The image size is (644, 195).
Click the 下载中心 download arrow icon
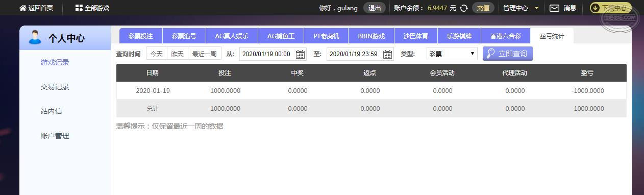click(x=595, y=8)
